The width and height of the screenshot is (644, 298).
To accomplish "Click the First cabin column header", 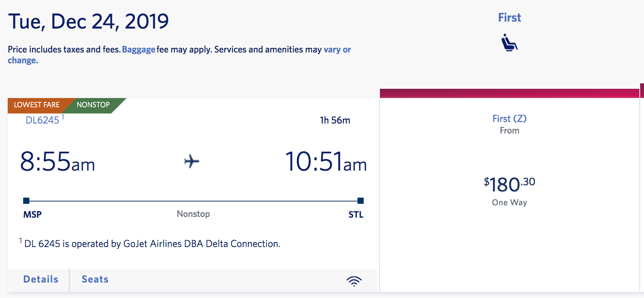I will pos(509,18).
